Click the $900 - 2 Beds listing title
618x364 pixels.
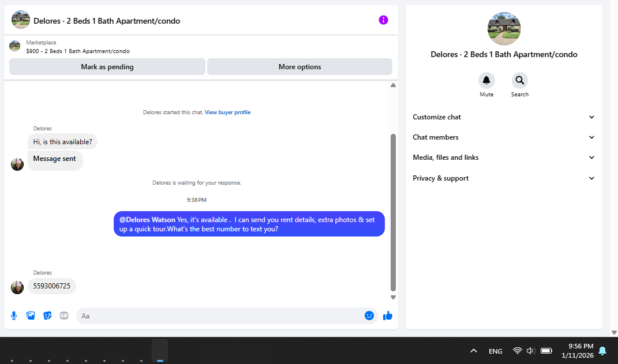pyautogui.click(x=78, y=51)
